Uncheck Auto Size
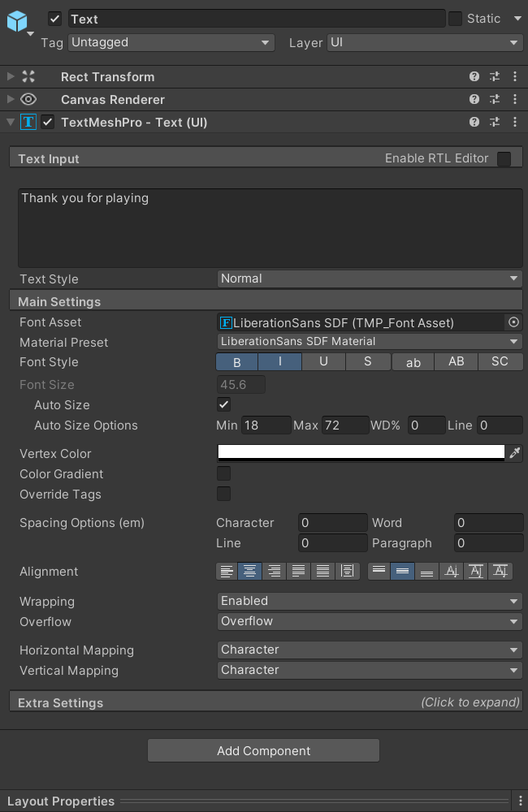The height and width of the screenshot is (812, 528). point(224,404)
